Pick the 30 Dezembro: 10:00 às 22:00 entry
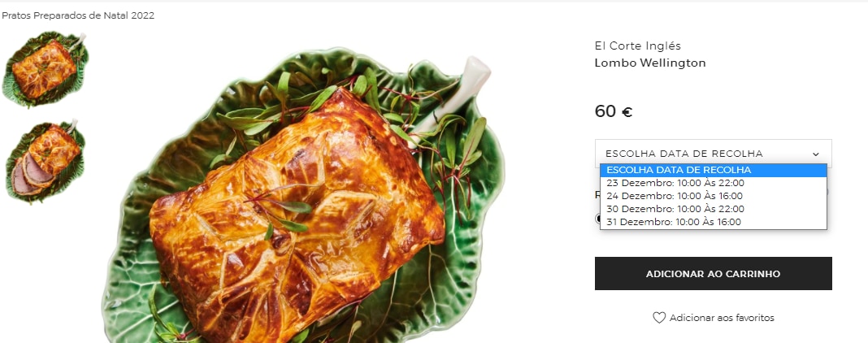Image resolution: width=868 pixels, height=343 pixels. 713,209
